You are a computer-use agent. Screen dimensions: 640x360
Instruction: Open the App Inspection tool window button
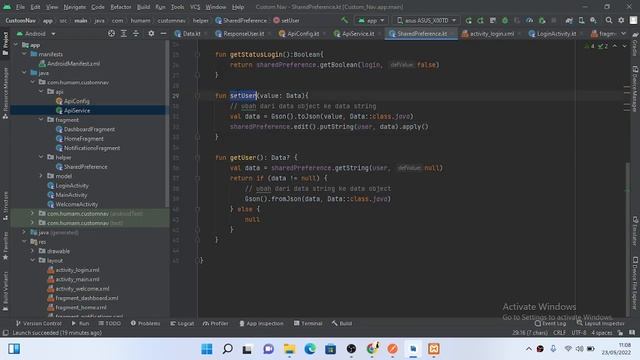(x=261, y=323)
